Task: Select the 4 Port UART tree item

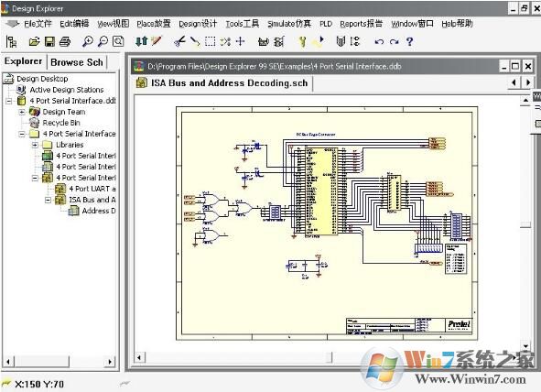Action: pyautogui.click(x=92, y=189)
